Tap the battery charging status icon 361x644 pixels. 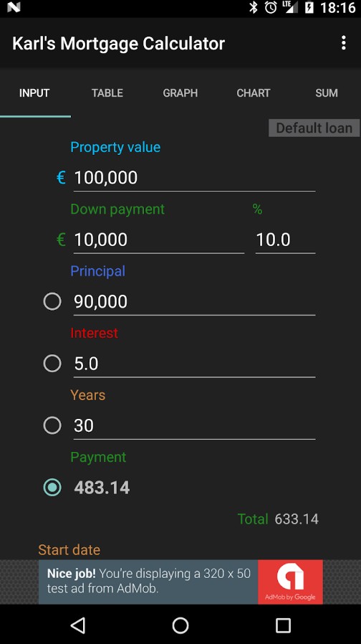coord(309,7)
